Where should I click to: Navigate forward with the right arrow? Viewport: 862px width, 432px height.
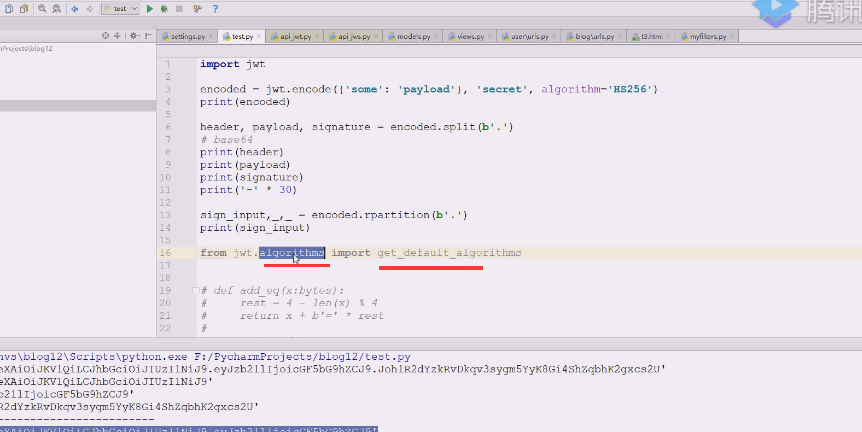click(90, 9)
